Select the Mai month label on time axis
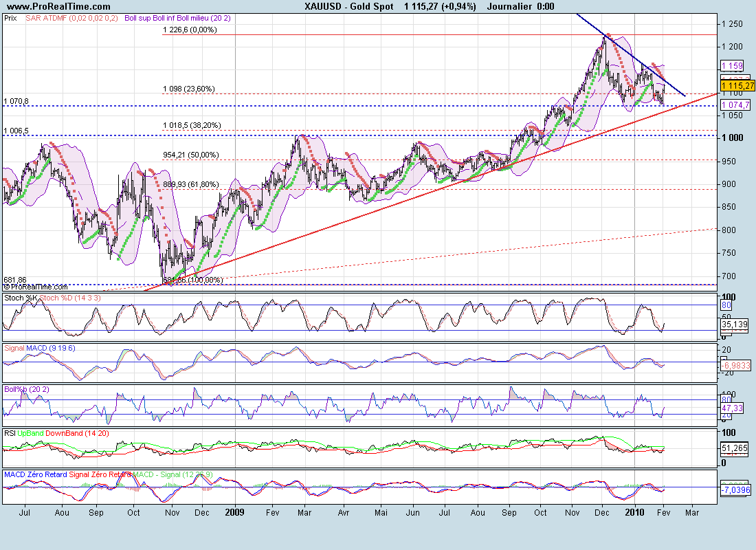 [x=381, y=512]
